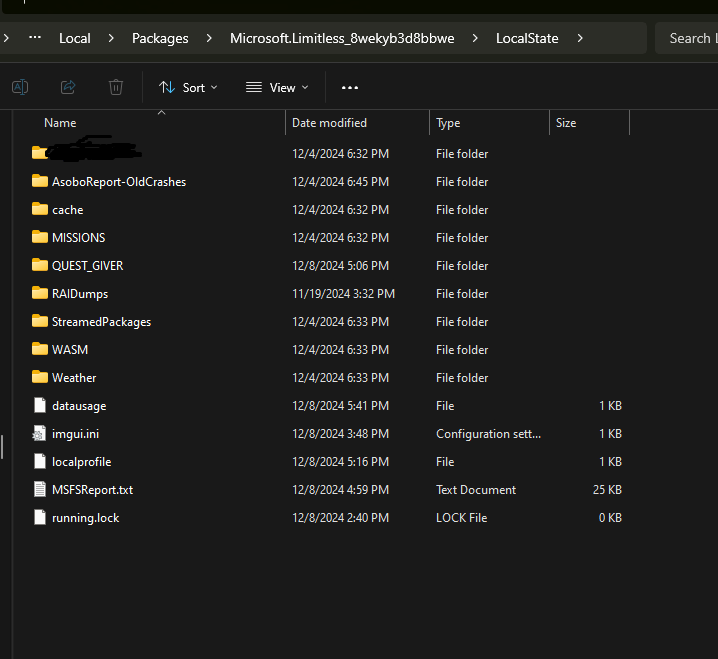
Task: Expand the breadcrumb overflow ellipsis
Action: coord(35,39)
